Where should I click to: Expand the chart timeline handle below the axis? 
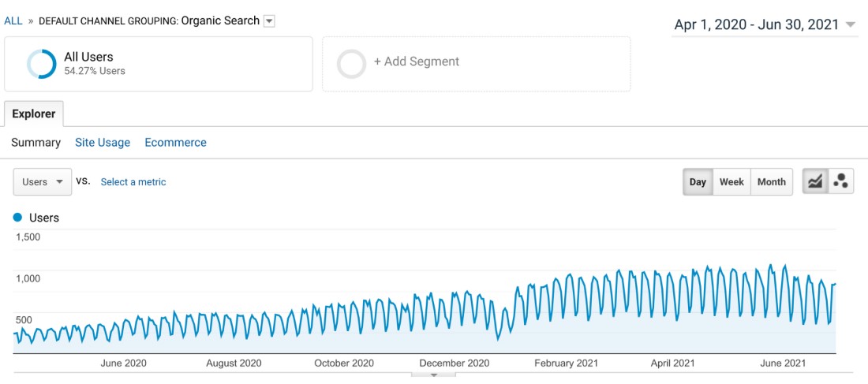pos(434,375)
